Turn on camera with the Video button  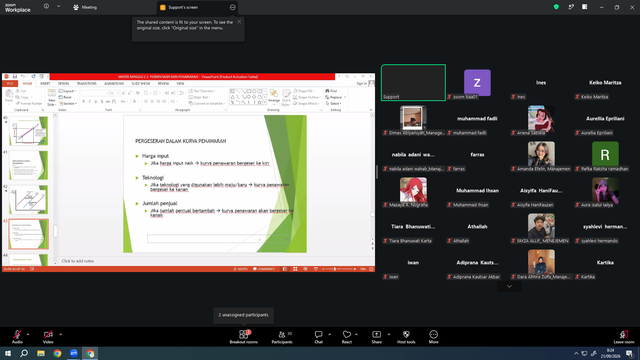(x=48, y=336)
